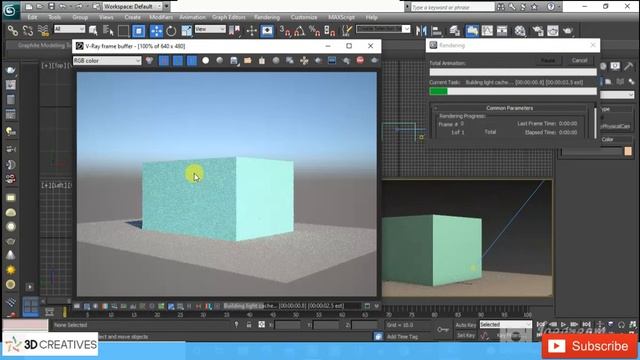Click the orange color swatch in command panel

[628, 151]
